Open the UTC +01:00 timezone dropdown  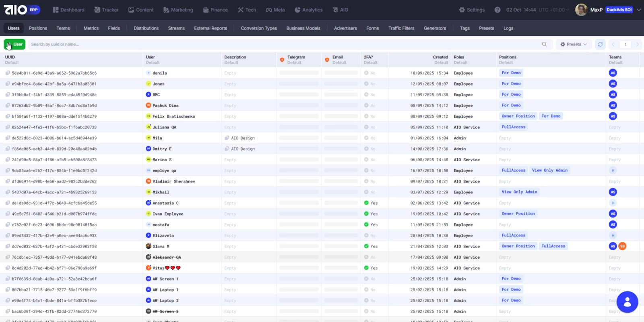tap(554, 10)
